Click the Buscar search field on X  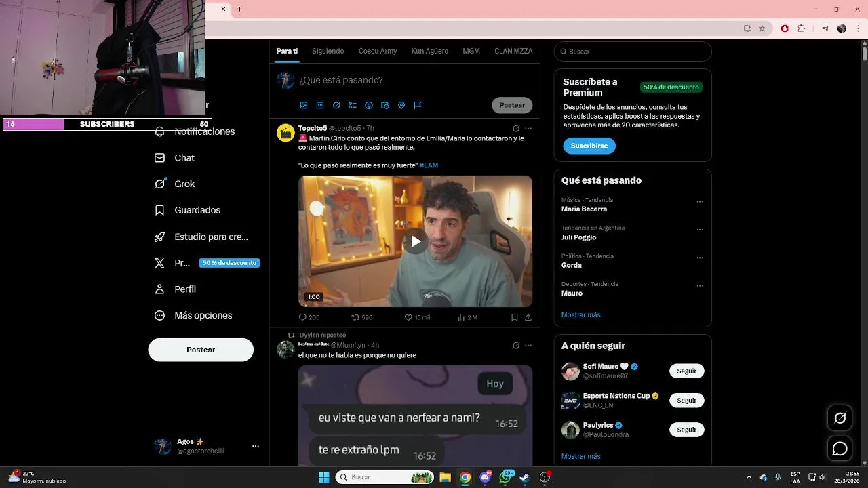[x=633, y=52]
